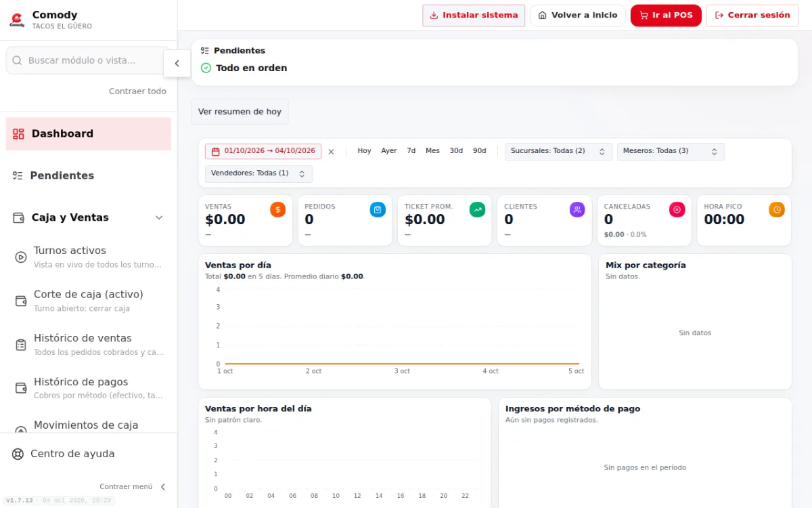Click the Histórico de pagos wallet icon
The image size is (812, 508).
click(21, 388)
